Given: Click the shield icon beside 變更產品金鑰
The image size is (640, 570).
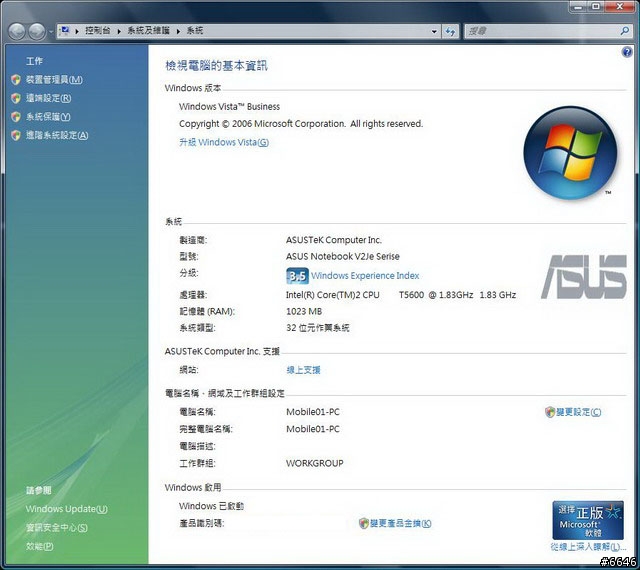Looking at the screenshot, I should pos(364,523).
